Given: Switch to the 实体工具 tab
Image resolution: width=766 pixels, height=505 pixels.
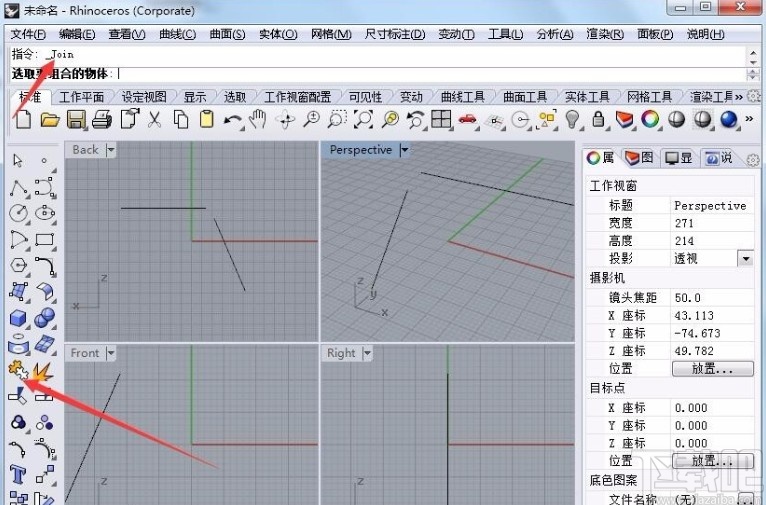Looking at the screenshot, I should point(587,97).
